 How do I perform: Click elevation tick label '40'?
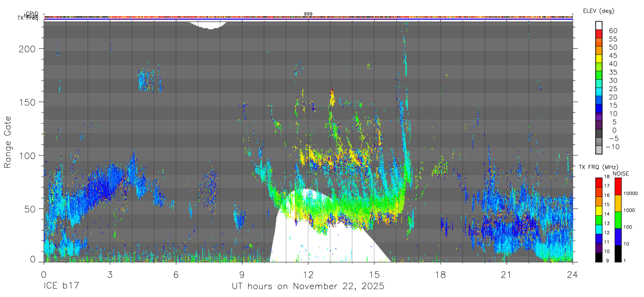click(613, 64)
